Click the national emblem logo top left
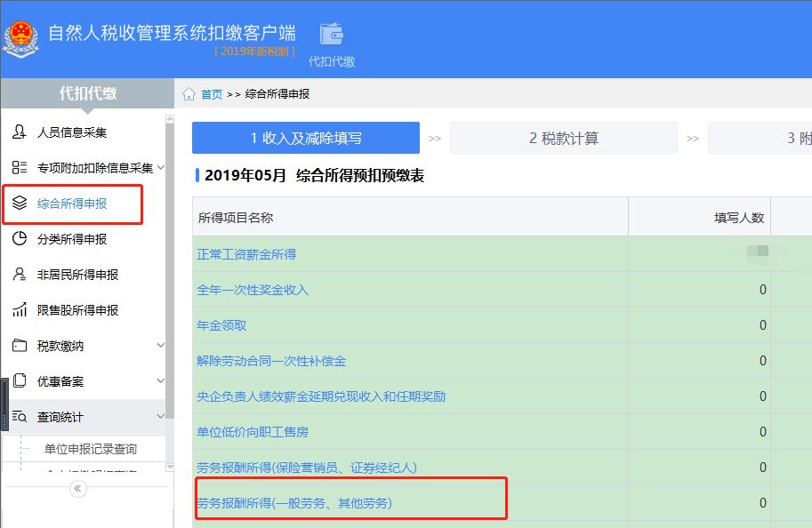 click(21, 37)
